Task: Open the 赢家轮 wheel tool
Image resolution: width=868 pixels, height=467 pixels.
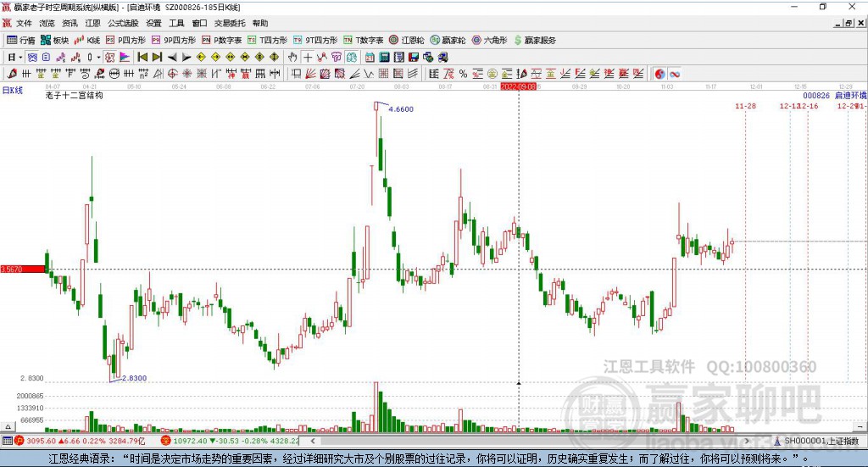Action: coord(448,40)
